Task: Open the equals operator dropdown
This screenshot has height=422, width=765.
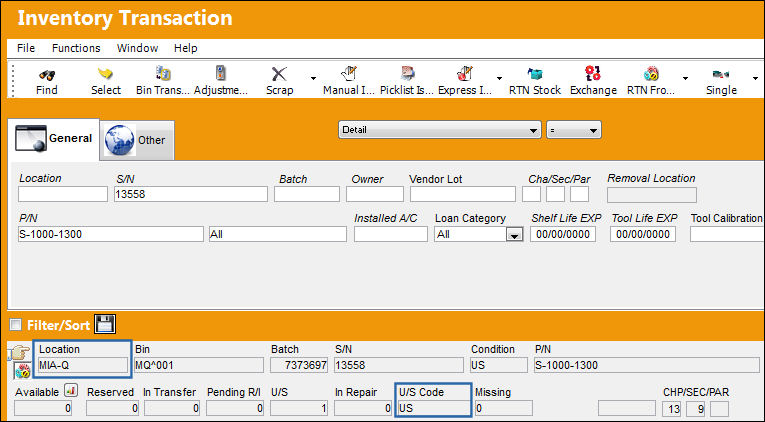Action: [574, 130]
